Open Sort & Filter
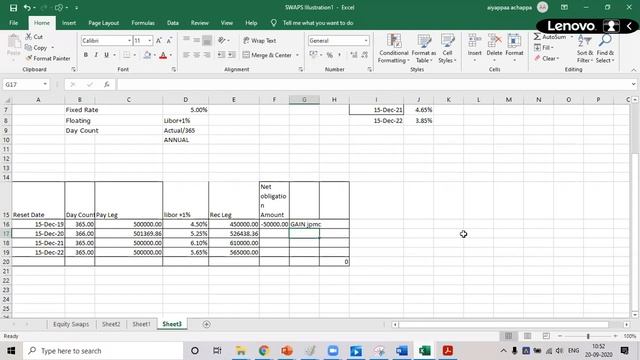This screenshot has width=640, height=360. (x=584, y=49)
